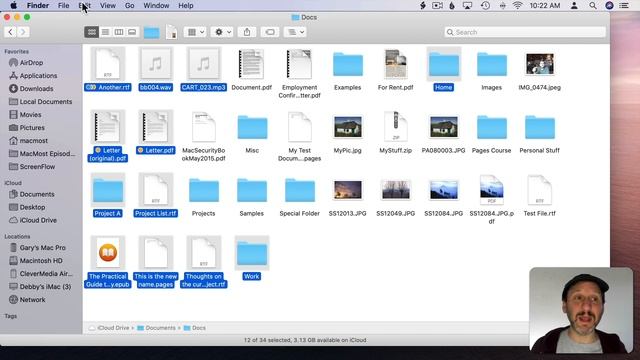Select the Document.pdf file

click(x=251, y=64)
